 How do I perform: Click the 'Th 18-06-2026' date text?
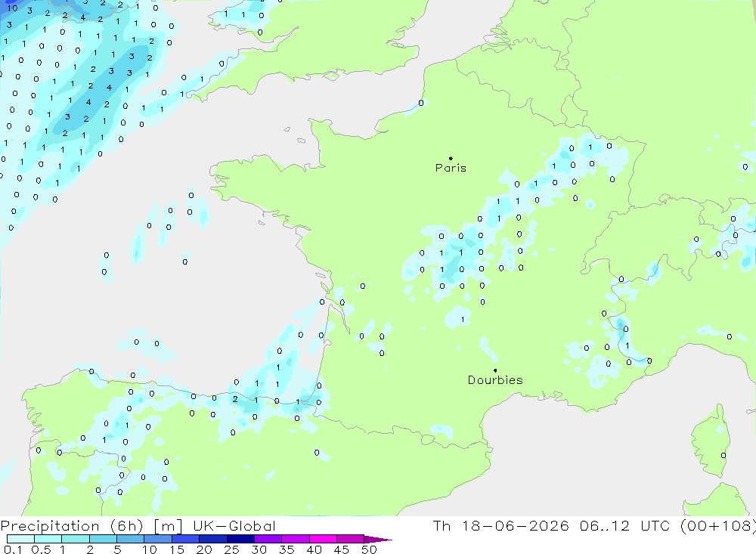pos(501,526)
